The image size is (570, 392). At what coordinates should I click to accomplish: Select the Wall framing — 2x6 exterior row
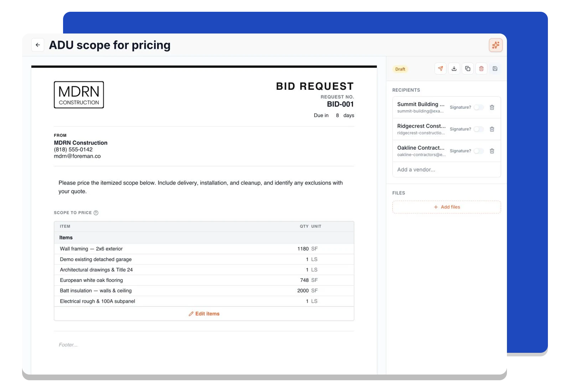point(204,249)
